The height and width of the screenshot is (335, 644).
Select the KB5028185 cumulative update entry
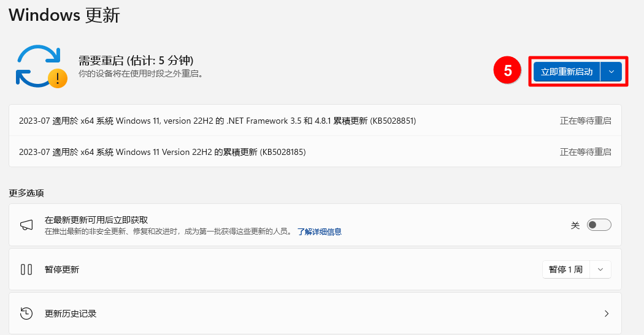point(162,152)
